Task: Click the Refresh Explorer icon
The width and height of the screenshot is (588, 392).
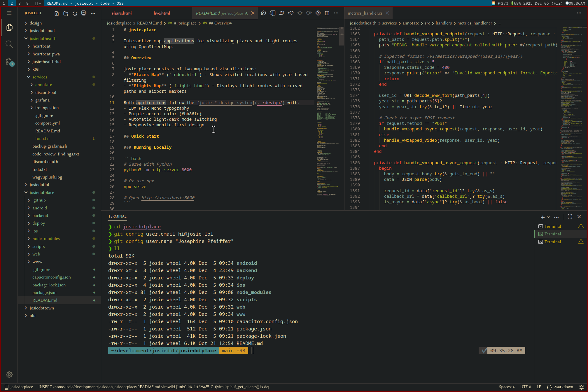Action: pos(75,13)
